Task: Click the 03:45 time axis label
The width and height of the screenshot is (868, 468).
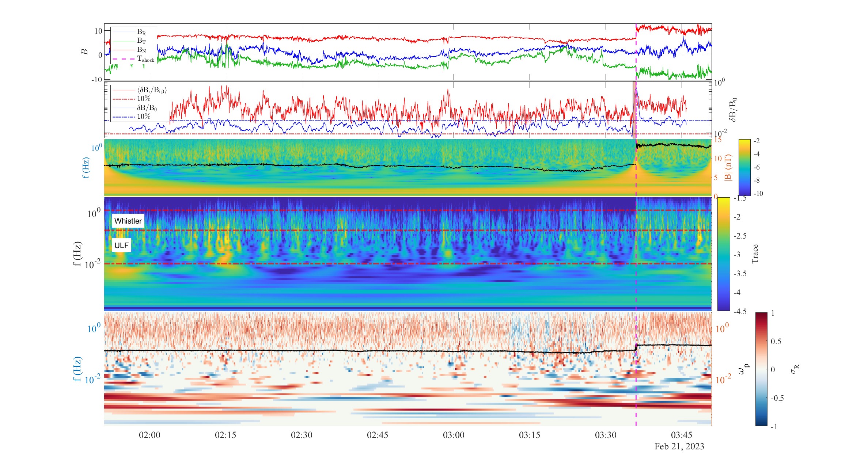Action: tap(682, 435)
